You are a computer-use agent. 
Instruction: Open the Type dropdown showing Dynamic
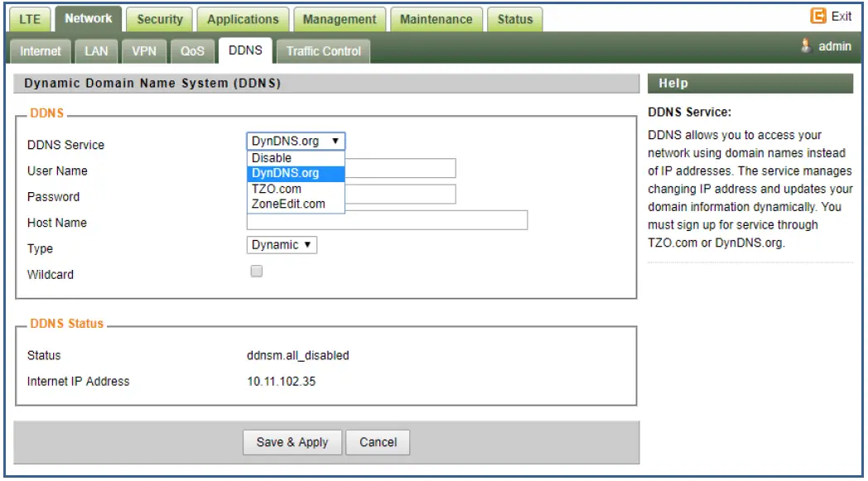pyautogui.click(x=282, y=245)
